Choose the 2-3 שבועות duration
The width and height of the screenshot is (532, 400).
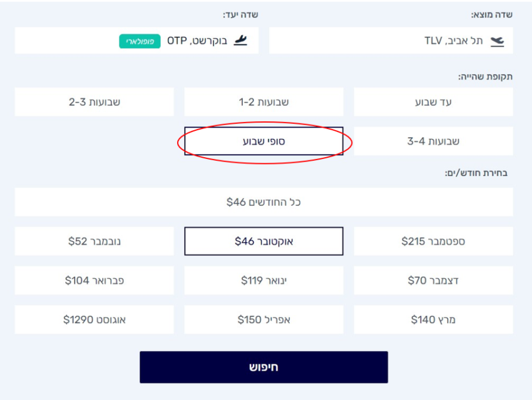(94, 101)
